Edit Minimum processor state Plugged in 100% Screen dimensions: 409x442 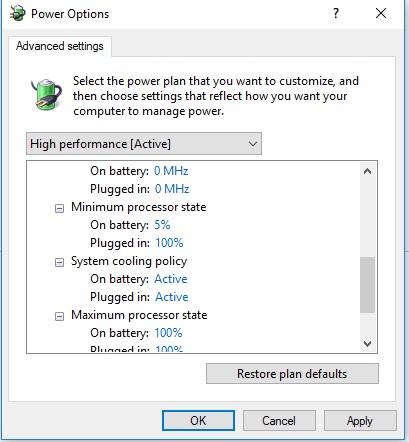pos(169,243)
